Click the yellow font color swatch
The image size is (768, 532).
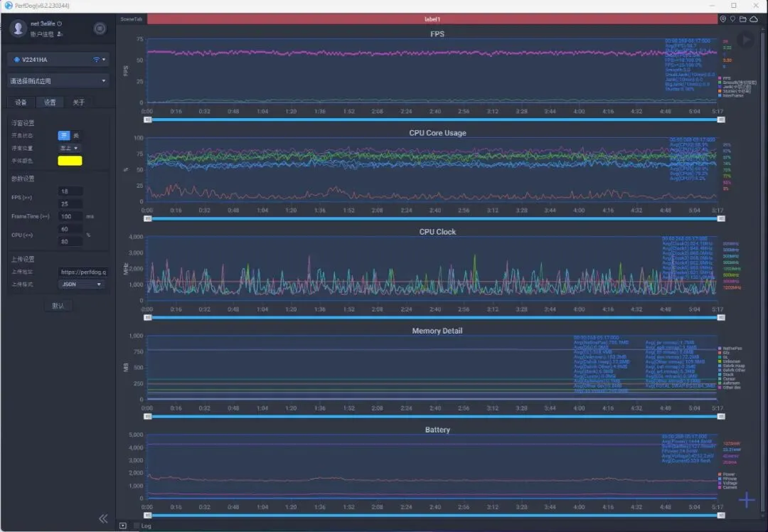(x=70, y=161)
